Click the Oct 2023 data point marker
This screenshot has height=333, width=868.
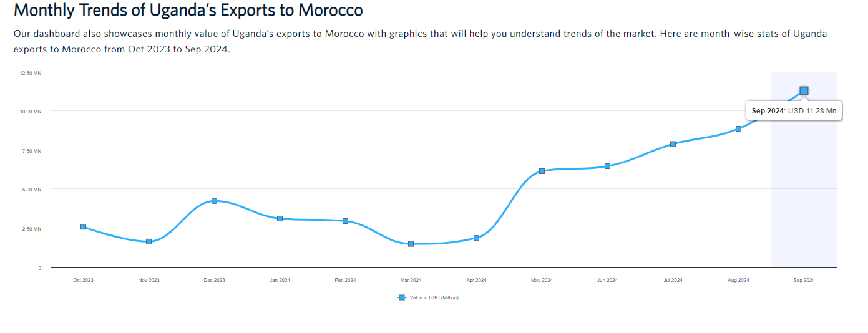pyautogui.click(x=83, y=227)
